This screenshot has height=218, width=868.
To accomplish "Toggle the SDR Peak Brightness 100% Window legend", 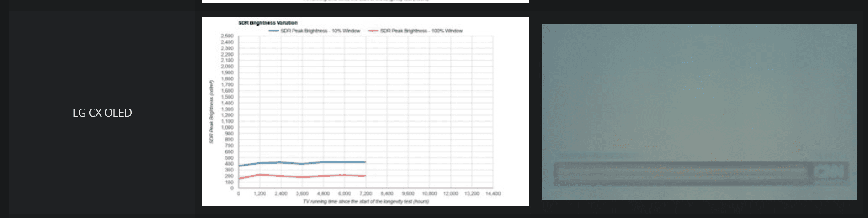I will tap(415, 31).
